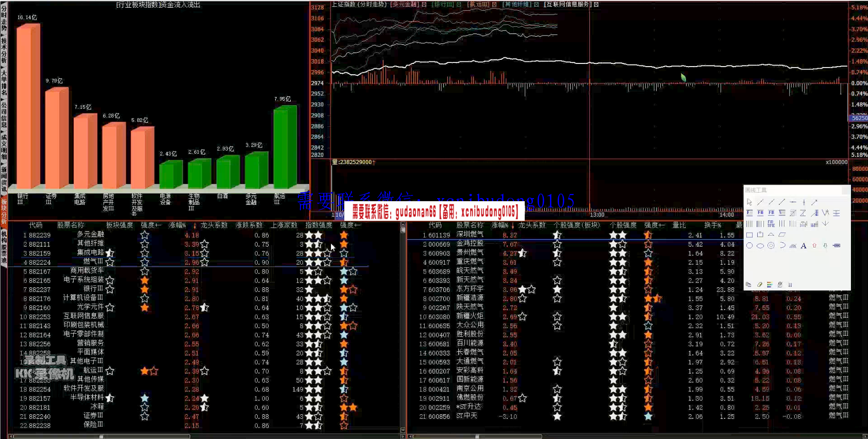This screenshot has height=439, width=868.
Task: Remove 航运III overlay via its X box
Action: point(494,5)
